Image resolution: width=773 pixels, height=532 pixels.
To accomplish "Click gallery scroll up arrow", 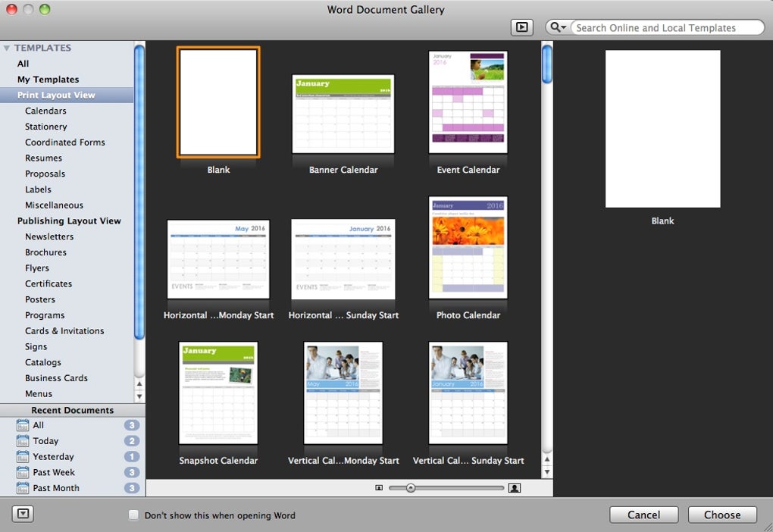I will [546, 459].
